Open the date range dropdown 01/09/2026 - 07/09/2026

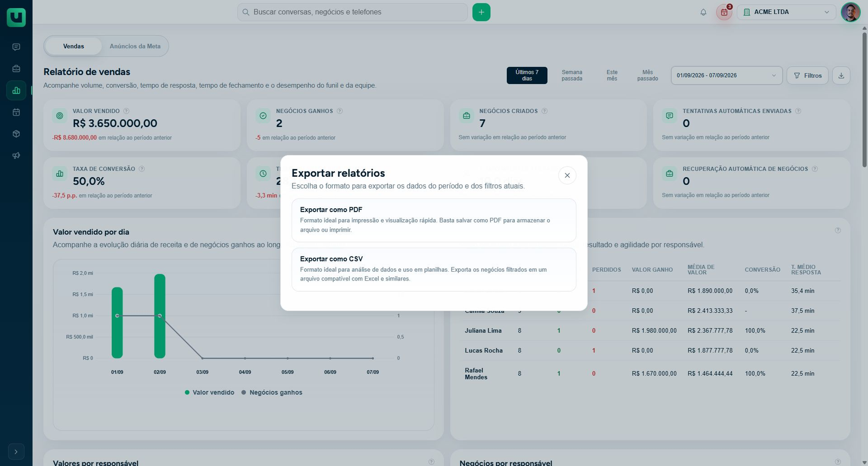coord(726,75)
